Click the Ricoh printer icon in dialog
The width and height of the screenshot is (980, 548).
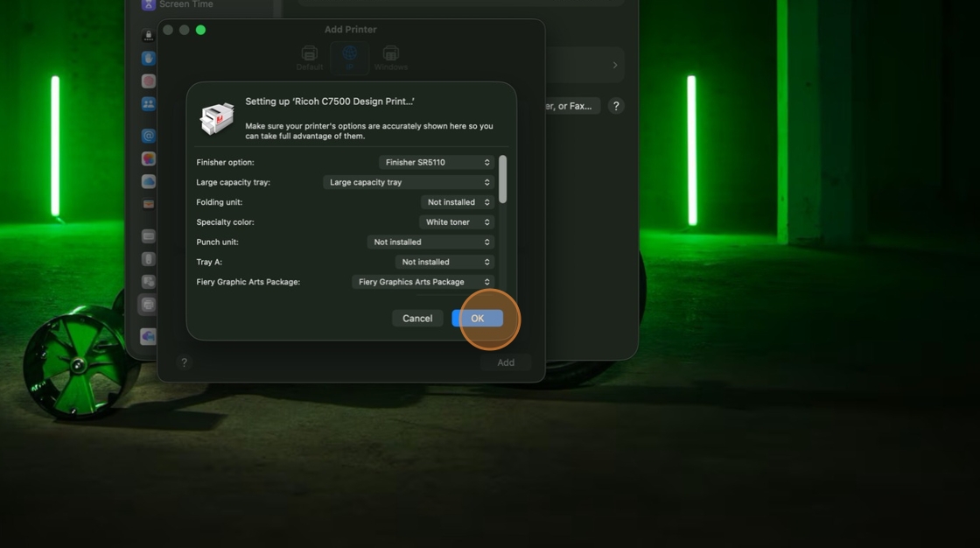[217, 118]
